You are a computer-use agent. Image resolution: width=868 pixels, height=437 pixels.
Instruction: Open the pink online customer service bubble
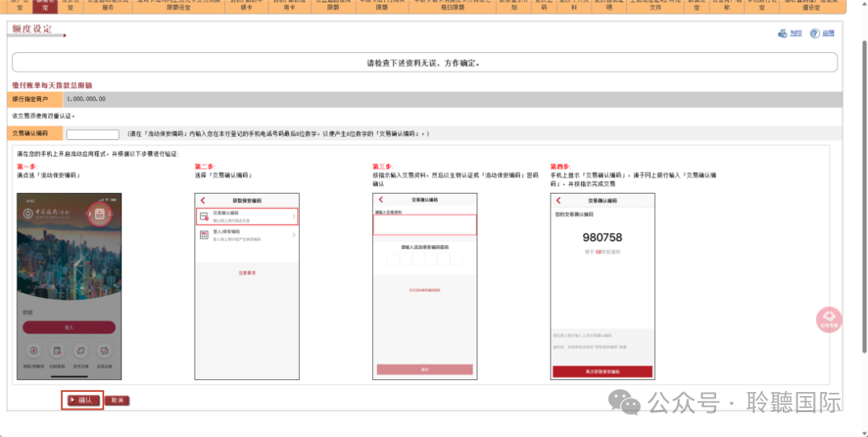pos(828,319)
